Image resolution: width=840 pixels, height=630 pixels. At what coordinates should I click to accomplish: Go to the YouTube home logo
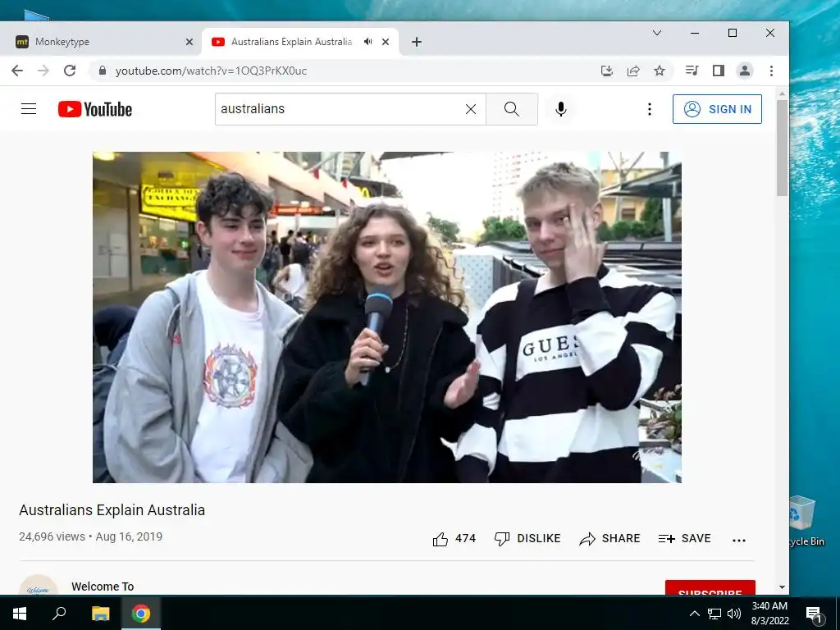(x=95, y=109)
